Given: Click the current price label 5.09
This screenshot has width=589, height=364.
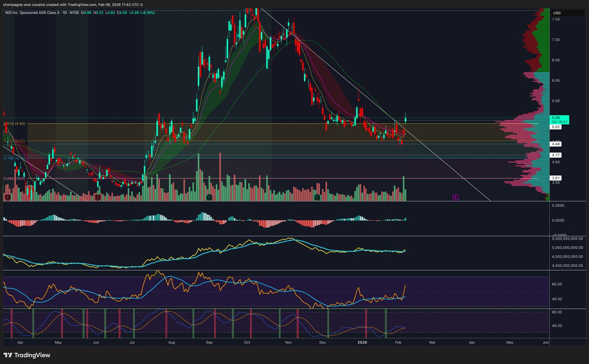Looking at the screenshot, I should click(x=556, y=118).
